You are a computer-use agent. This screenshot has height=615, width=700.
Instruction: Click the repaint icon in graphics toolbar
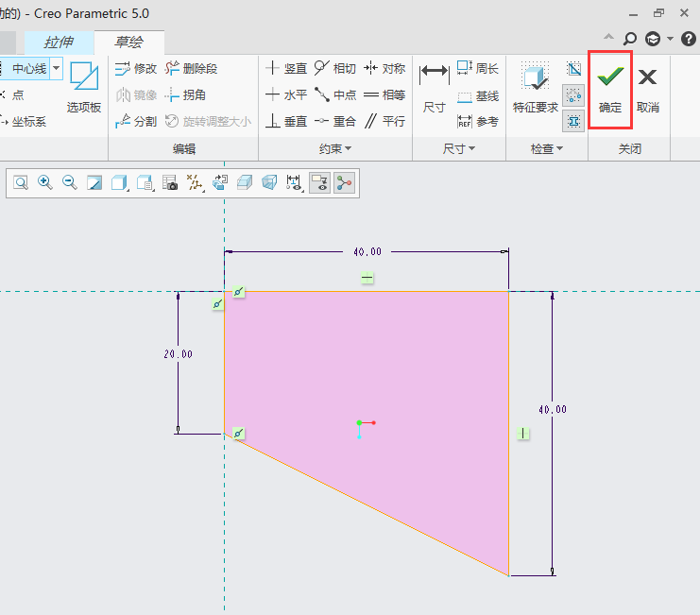(94, 183)
